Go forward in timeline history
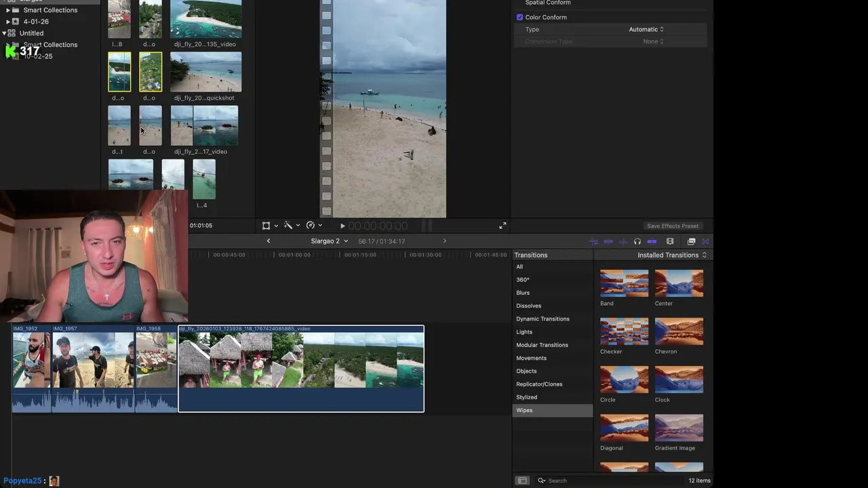This screenshot has width=868, height=488. (x=444, y=241)
